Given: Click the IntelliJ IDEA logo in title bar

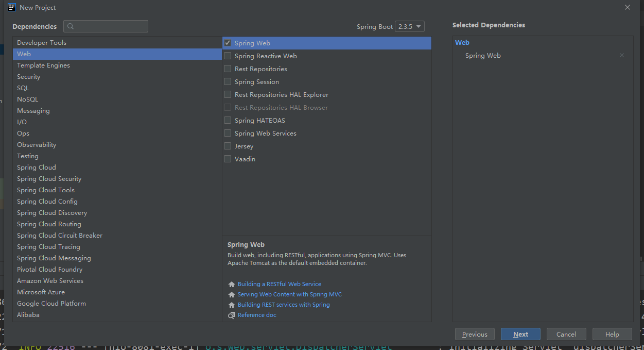Looking at the screenshot, I should [x=12, y=7].
